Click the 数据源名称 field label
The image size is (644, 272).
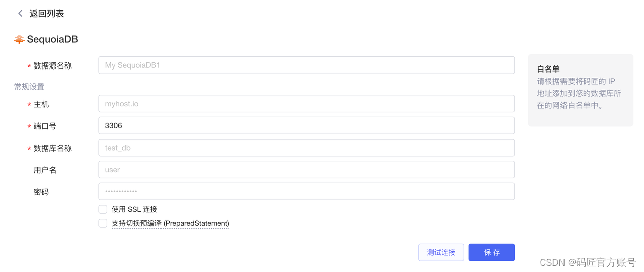click(53, 65)
